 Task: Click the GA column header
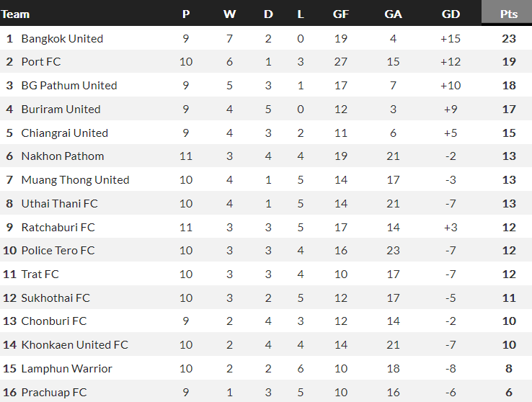[x=393, y=14]
